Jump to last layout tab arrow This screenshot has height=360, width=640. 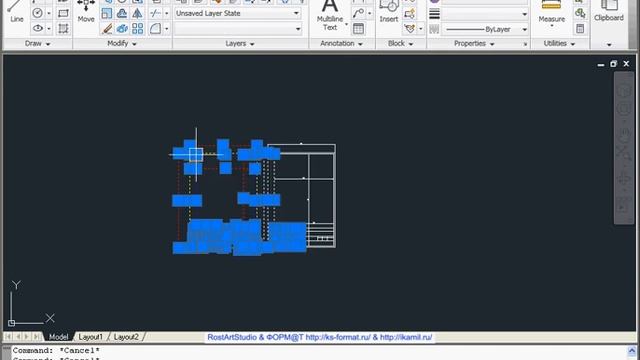click(37, 337)
